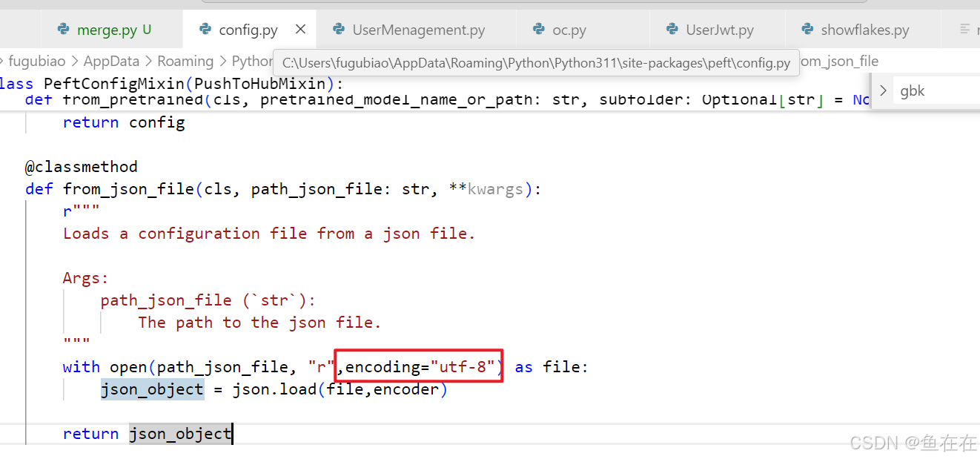
Task: Click the Python icon on oc.py tab
Action: (539, 30)
